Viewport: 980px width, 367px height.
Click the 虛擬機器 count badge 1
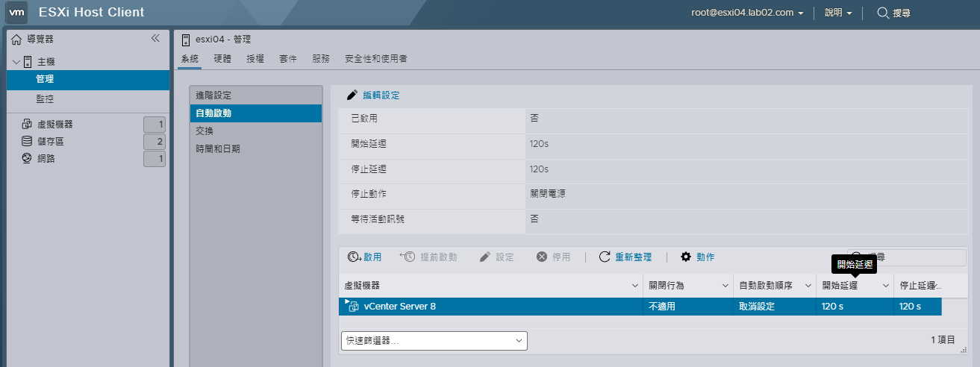coord(155,125)
